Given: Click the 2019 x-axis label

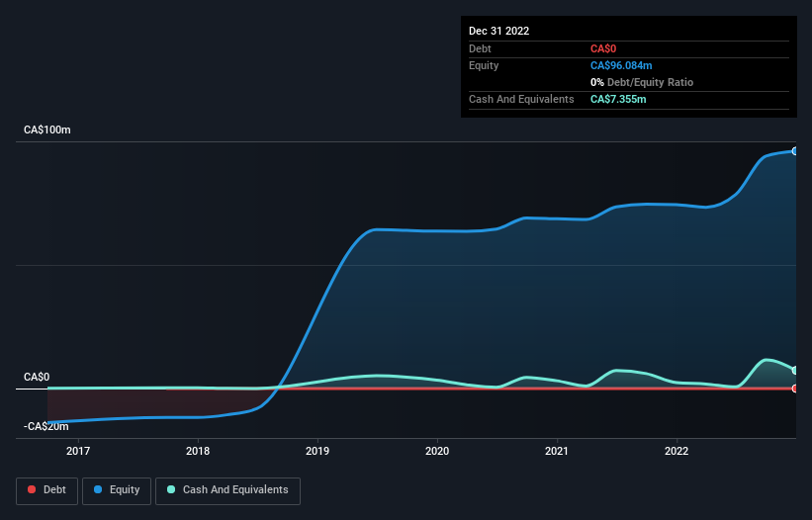Looking at the screenshot, I should click(317, 451).
